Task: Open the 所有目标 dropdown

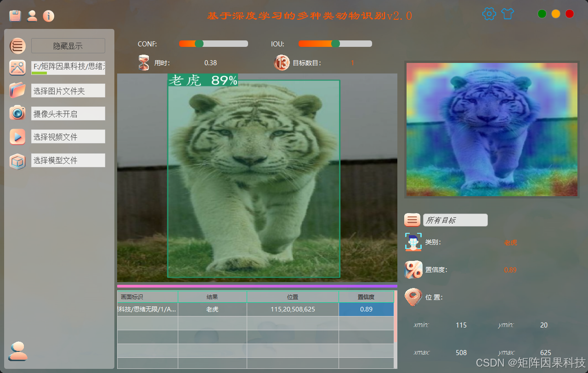Action: (x=455, y=220)
